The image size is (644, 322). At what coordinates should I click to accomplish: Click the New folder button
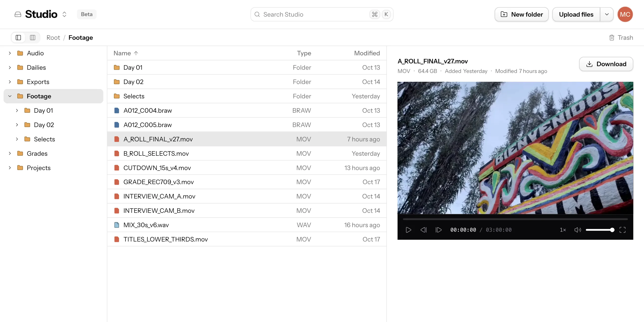point(521,14)
